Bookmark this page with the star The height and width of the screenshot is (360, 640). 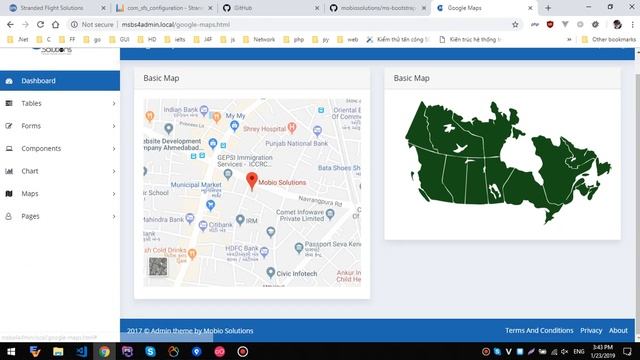pos(515,24)
